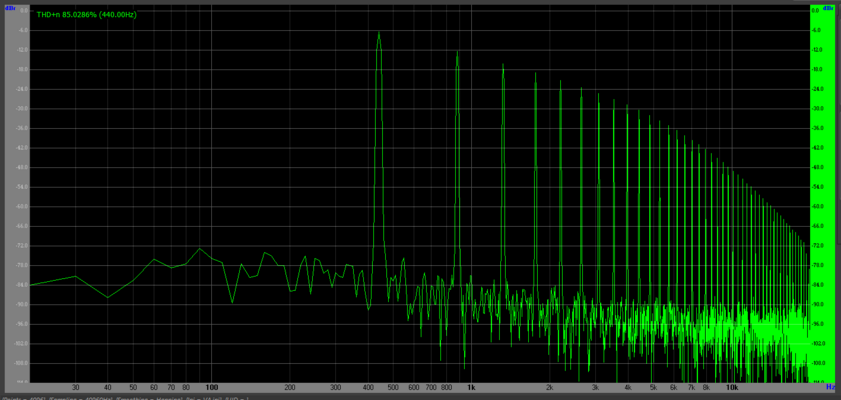The width and height of the screenshot is (841, 400).
Task: Click the blue dBr label on the gray scale
Action: pyautogui.click(x=10, y=8)
